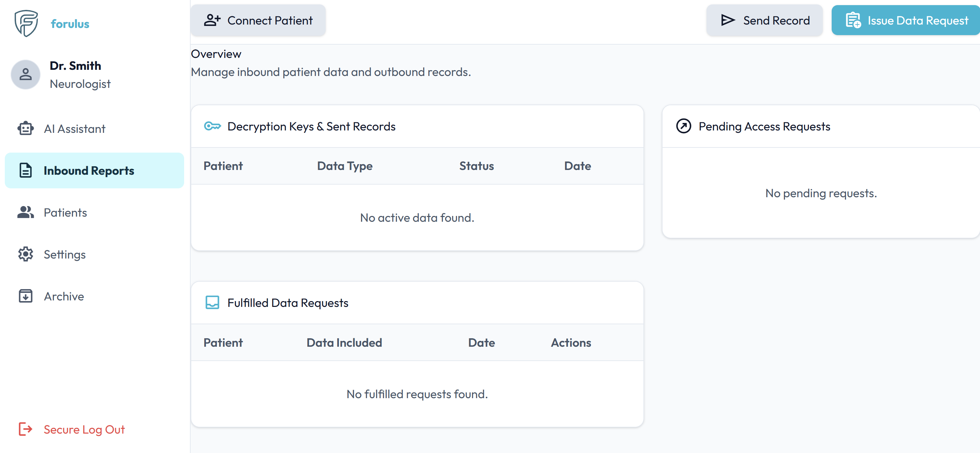Click the Fulfilled Data Requests inbox icon
This screenshot has height=453, width=980.
pyautogui.click(x=212, y=302)
